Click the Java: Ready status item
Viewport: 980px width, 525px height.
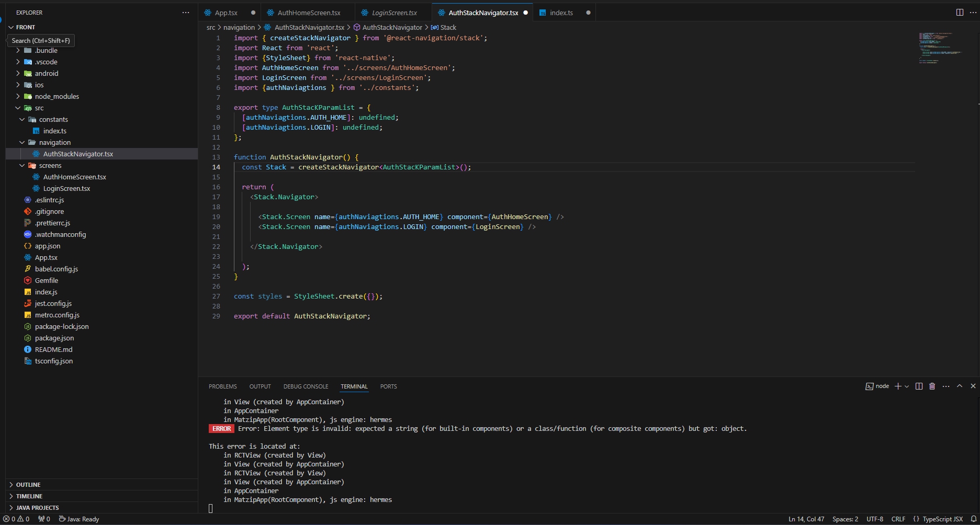[x=79, y=519]
